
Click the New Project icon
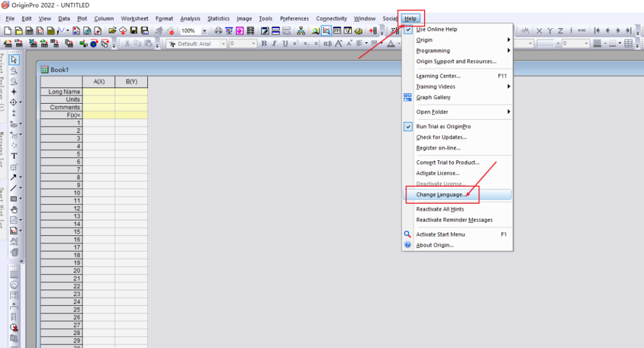[8, 31]
